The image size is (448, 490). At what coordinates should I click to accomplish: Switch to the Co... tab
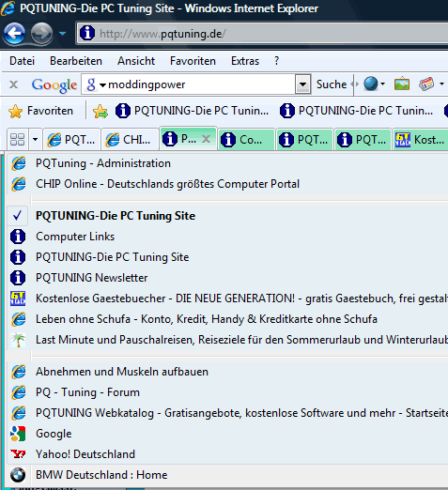coord(246,140)
